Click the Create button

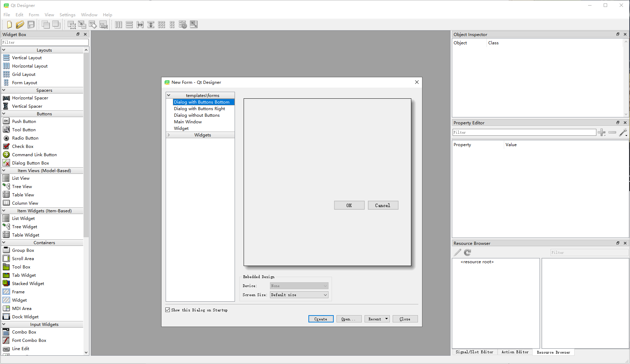click(321, 319)
